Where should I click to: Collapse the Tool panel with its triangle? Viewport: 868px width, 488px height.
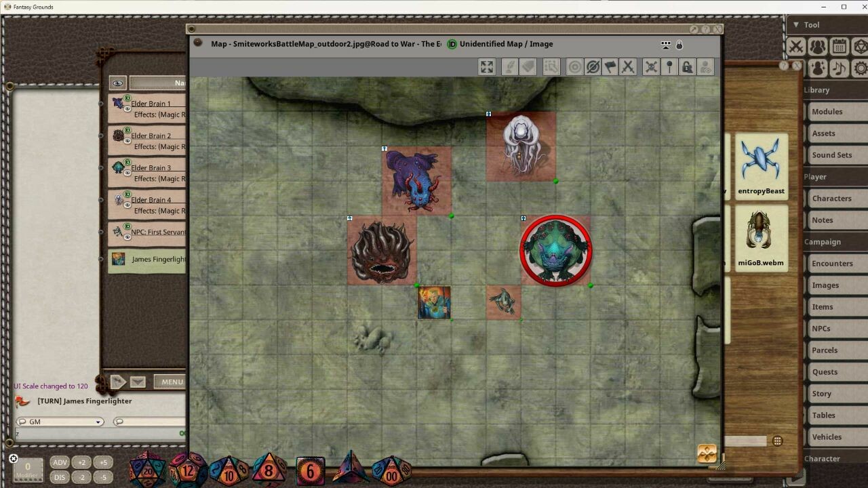(x=795, y=24)
